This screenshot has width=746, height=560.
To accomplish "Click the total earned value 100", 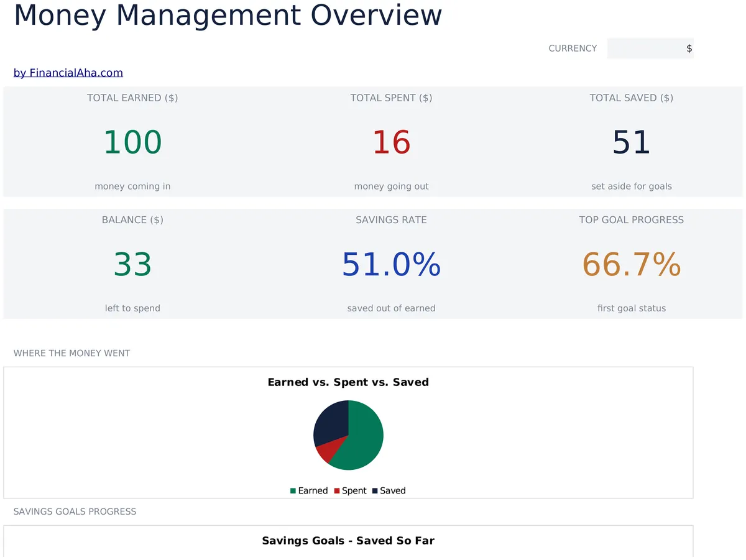I will click(x=132, y=142).
